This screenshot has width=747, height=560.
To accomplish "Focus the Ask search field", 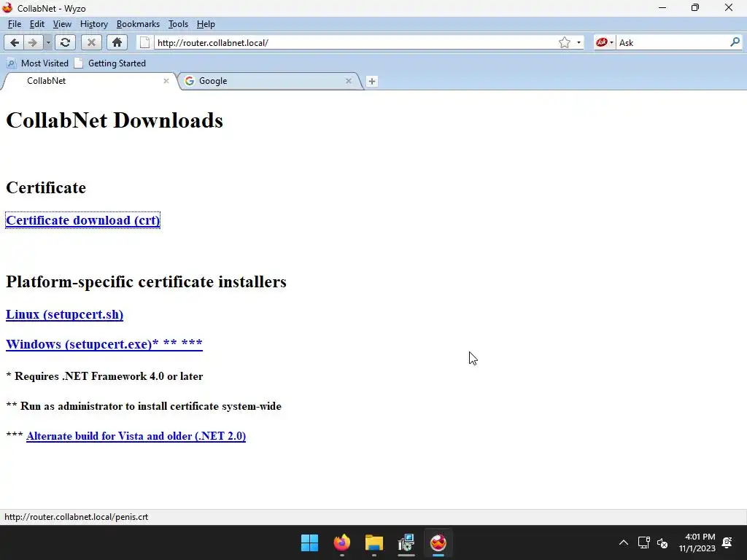I will coord(673,43).
